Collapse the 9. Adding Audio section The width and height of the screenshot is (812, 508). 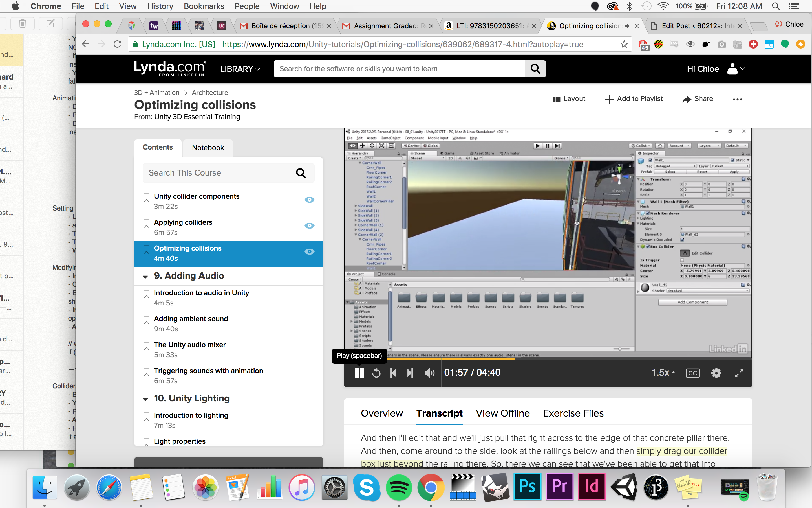click(145, 277)
